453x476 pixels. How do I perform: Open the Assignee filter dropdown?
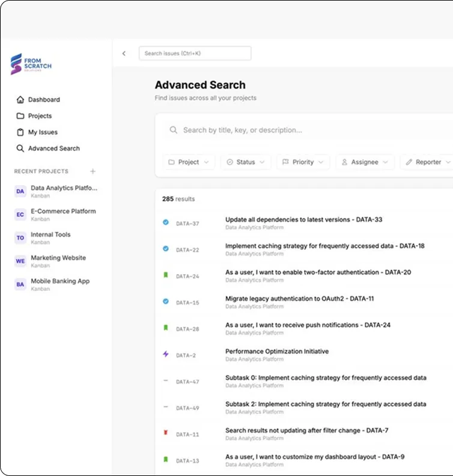pyautogui.click(x=365, y=162)
